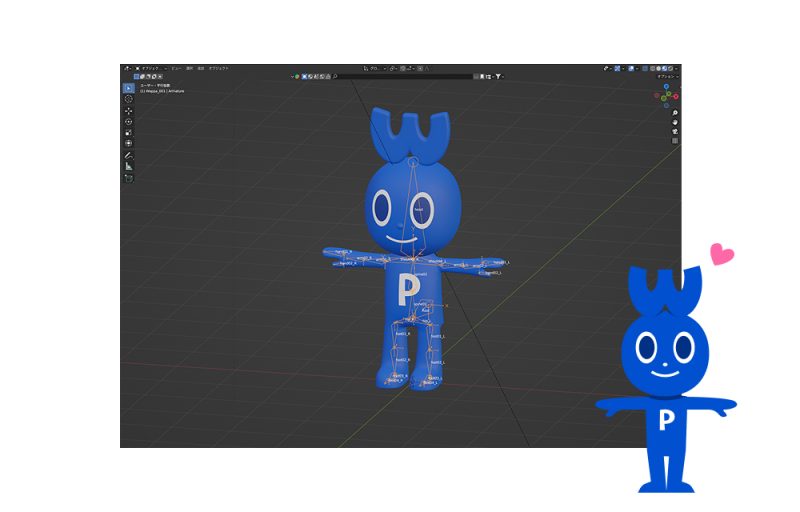Select the Transform tool
This screenshot has height=512, width=800.
(128, 143)
